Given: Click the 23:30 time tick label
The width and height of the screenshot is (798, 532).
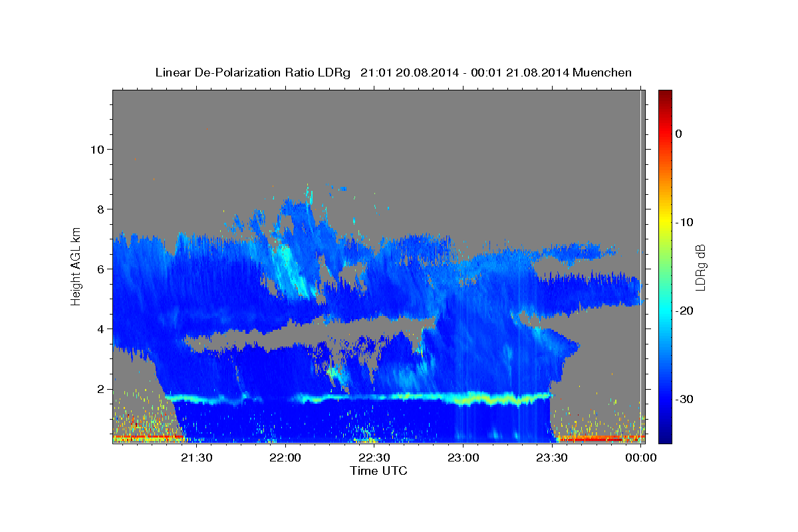Looking at the screenshot, I should (552, 458).
